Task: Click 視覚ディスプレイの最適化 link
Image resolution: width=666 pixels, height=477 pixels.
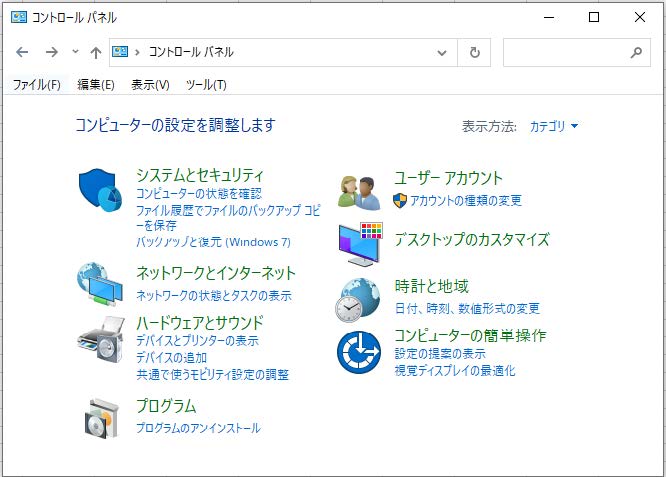Action: coord(454,371)
